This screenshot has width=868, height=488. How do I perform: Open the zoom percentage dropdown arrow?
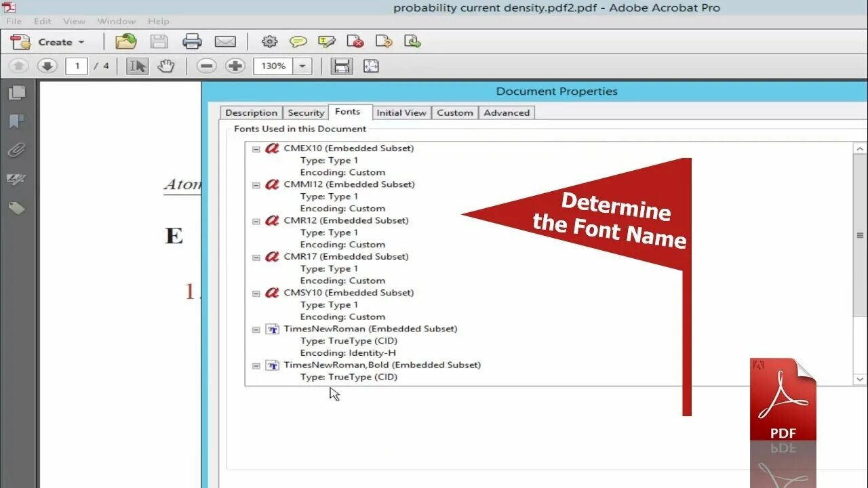pyautogui.click(x=302, y=66)
